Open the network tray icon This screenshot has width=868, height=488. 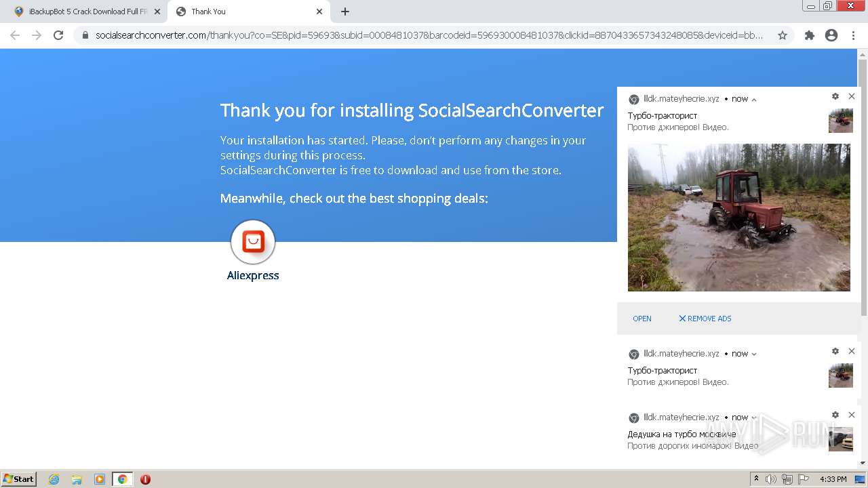point(787,479)
